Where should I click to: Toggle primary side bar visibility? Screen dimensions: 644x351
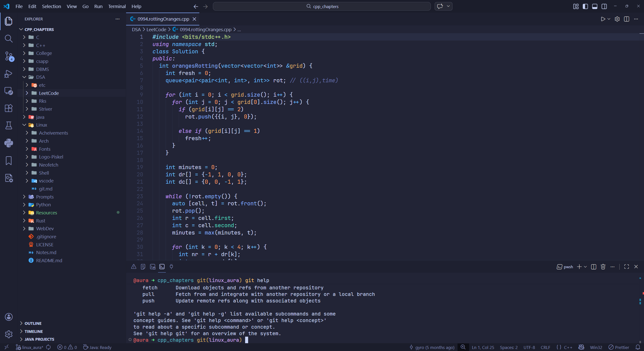point(585,7)
